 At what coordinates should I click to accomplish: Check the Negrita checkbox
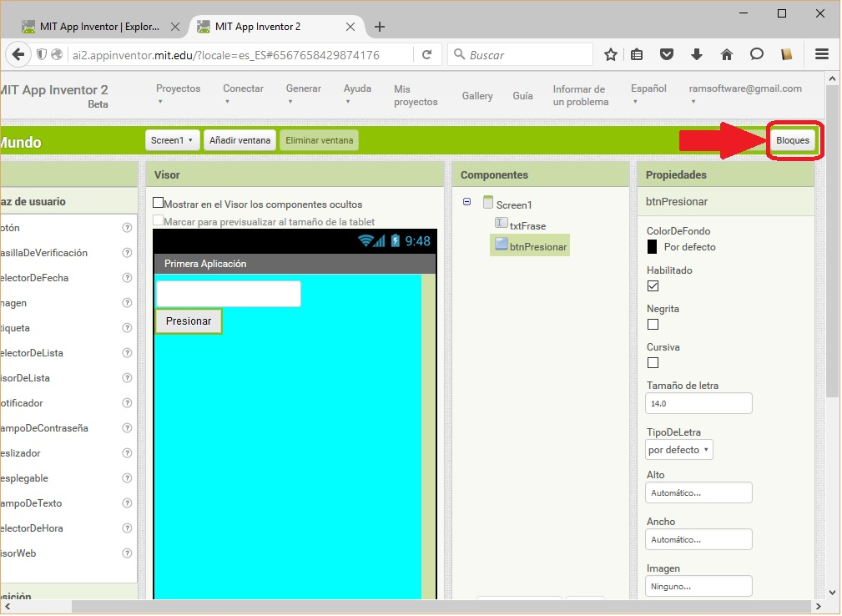[x=653, y=324]
